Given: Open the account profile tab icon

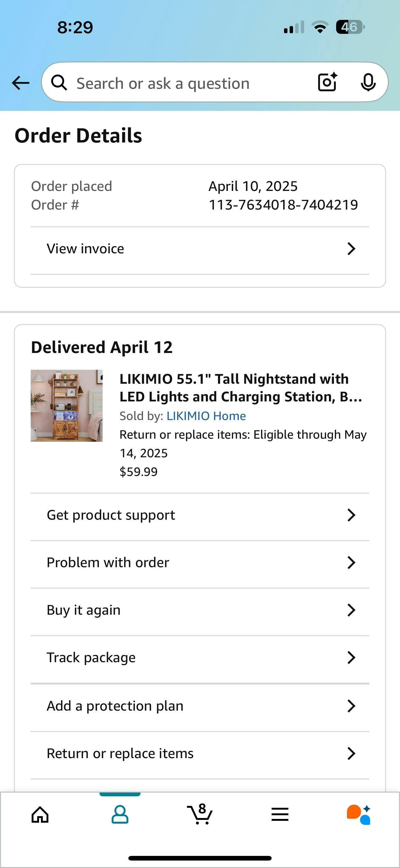Looking at the screenshot, I should [120, 815].
